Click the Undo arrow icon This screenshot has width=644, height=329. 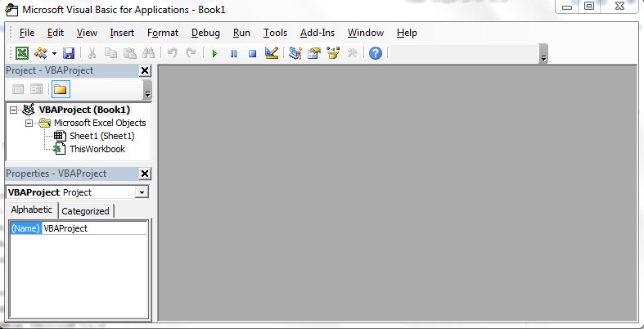(x=173, y=53)
